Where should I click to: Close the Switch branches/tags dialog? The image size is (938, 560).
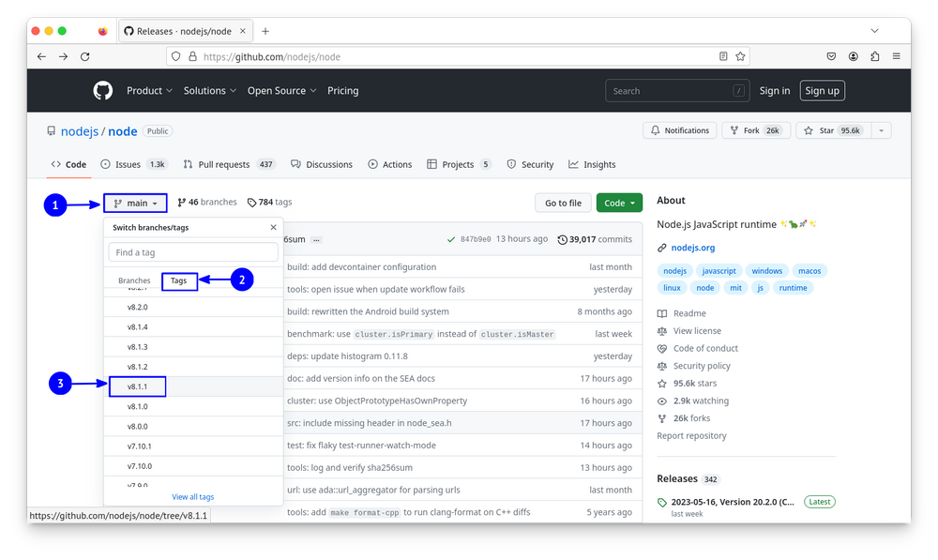[272, 226]
